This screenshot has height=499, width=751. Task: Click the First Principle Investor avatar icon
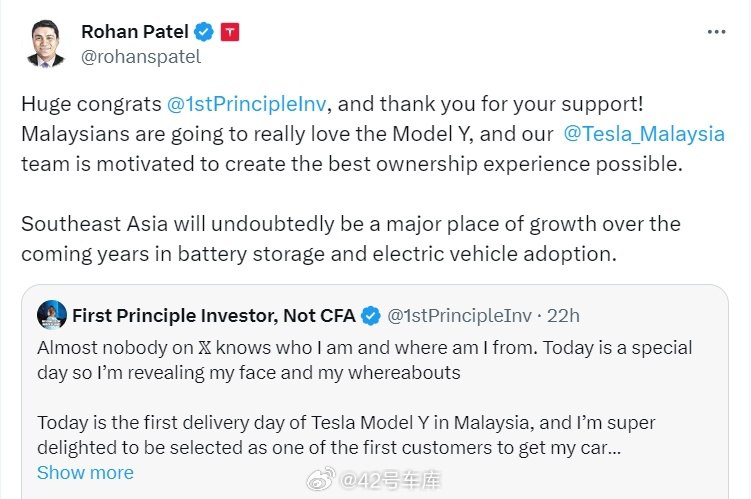(52, 315)
